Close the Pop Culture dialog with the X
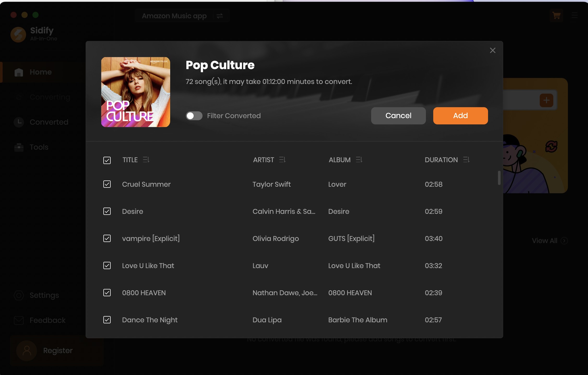This screenshot has height=375, width=588. click(x=493, y=50)
